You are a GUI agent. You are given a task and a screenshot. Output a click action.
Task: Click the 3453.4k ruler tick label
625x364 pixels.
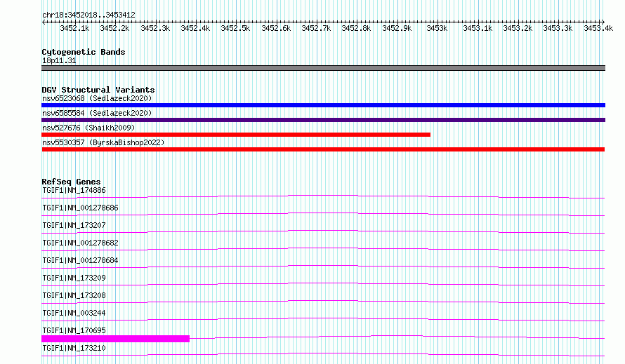click(x=598, y=28)
